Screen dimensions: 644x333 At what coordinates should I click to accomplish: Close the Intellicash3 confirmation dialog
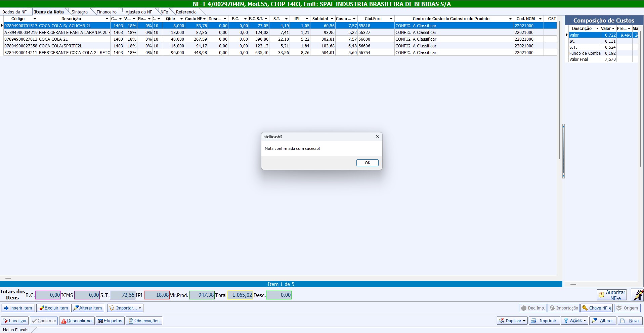(x=377, y=136)
